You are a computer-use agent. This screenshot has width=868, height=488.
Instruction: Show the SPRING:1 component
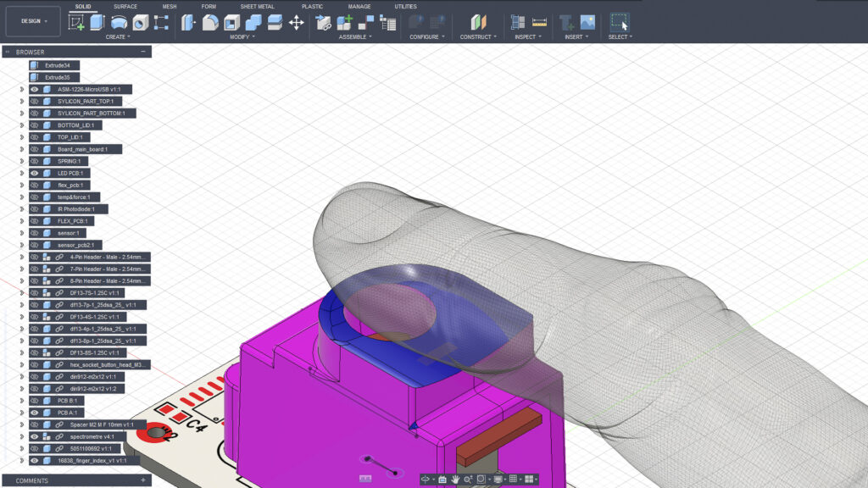click(x=35, y=161)
